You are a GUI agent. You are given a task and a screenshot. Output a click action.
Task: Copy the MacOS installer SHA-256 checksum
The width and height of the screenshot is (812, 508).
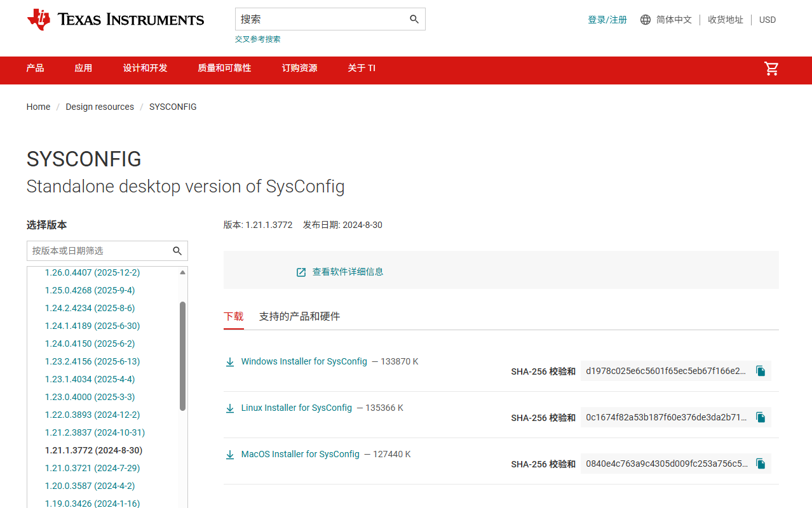761,464
